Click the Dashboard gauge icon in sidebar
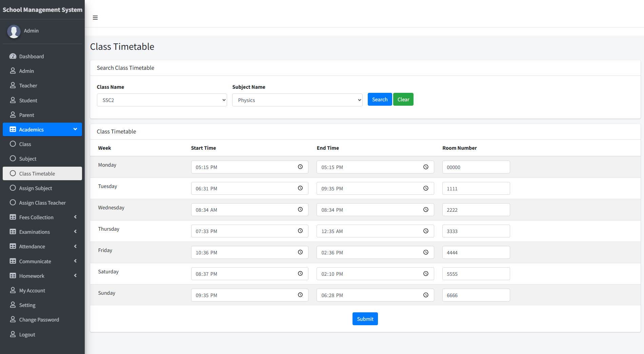The height and width of the screenshot is (354, 644). point(13,56)
